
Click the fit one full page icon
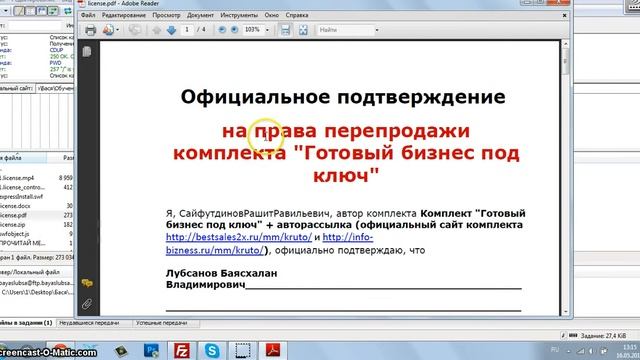303,30
